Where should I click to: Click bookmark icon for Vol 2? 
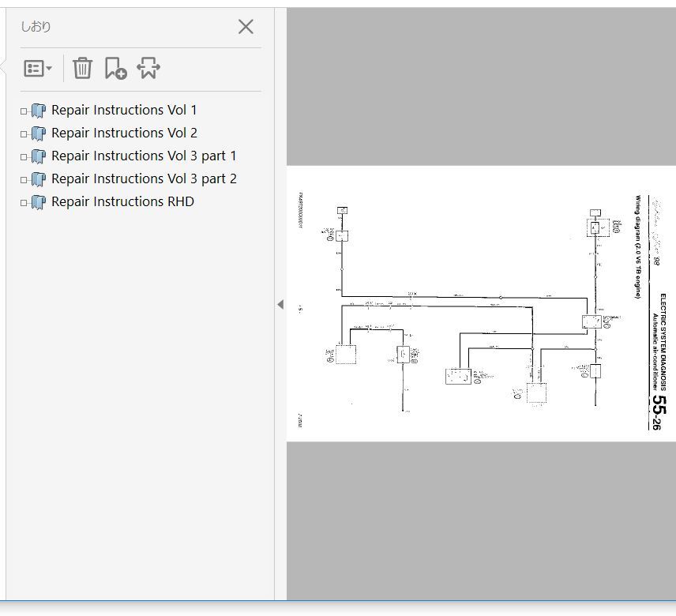pos(39,134)
